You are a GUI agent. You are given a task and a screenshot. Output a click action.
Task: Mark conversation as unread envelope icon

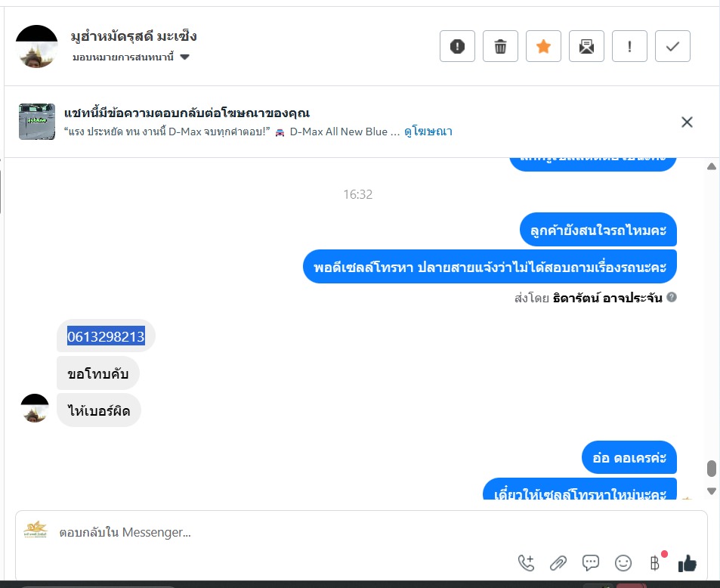pos(586,46)
